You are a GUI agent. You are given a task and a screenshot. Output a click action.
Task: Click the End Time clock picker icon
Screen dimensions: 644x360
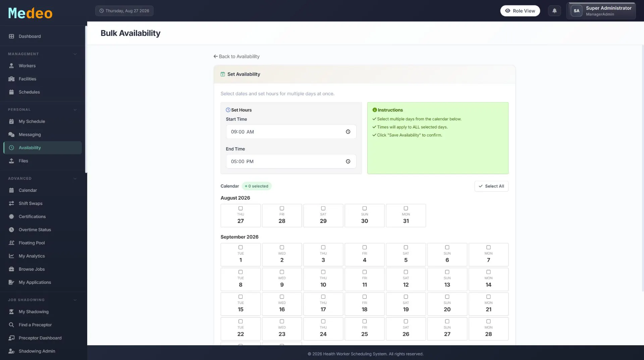coord(348,161)
